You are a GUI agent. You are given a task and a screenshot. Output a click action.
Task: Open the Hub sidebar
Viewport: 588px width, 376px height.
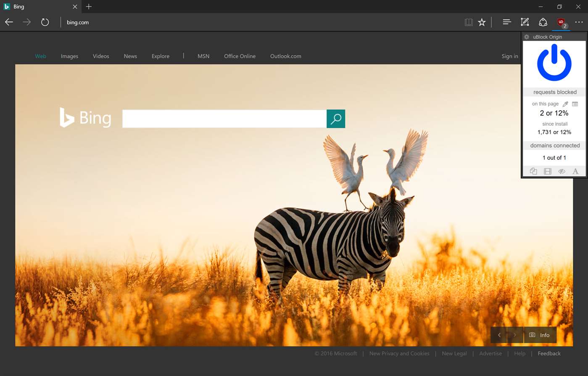pyautogui.click(x=506, y=22)
